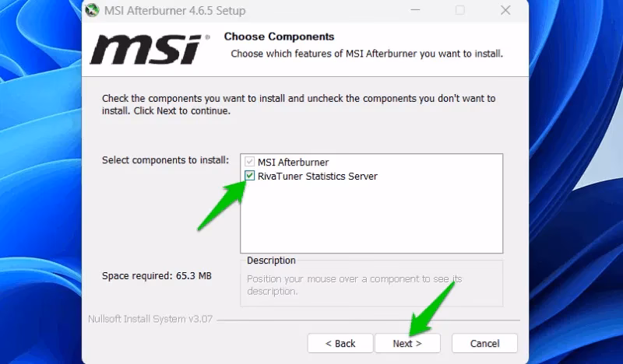Image resolution: width=623 pixels, height=364 pixels.
Task: Minimize the MSI Afterburner Setup window
Action: coord(416,10)
